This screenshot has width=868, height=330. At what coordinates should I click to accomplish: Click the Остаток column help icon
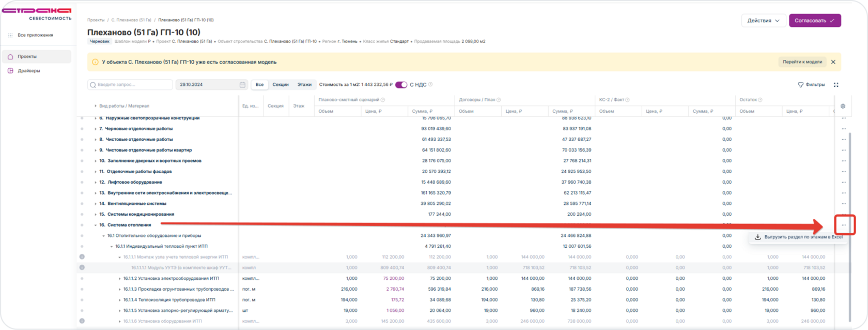[x=760, y=100]
